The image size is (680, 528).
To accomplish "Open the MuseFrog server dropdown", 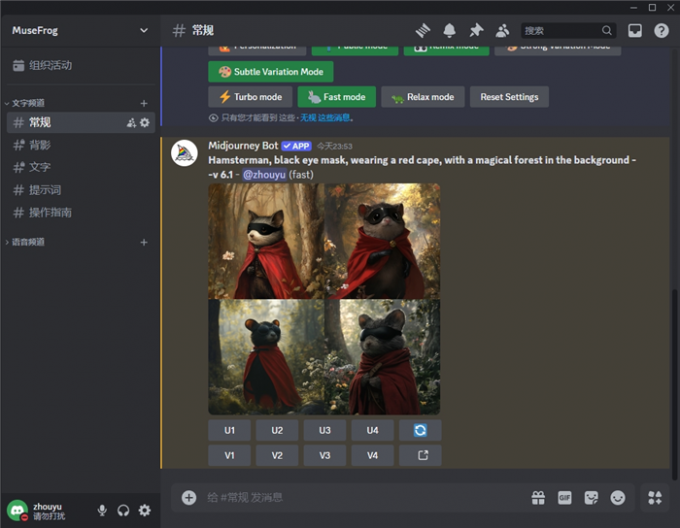I will [80, 30].
